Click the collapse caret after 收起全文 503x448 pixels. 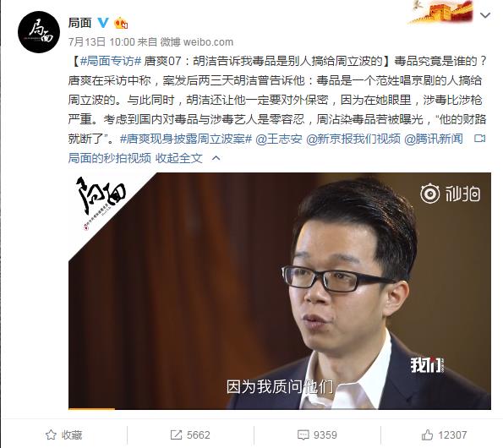pyautogui.click(x=216, y=158)
